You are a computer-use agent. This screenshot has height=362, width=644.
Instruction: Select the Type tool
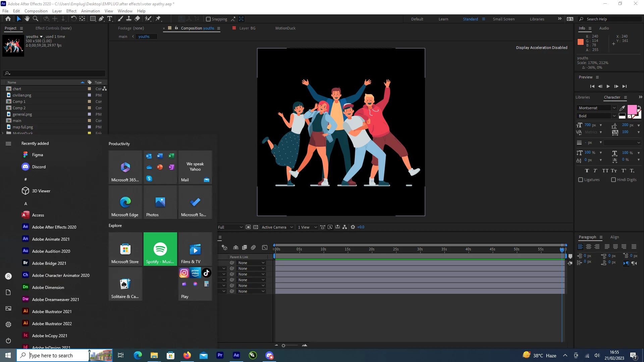pyautogui.click(x=109, y=19)
